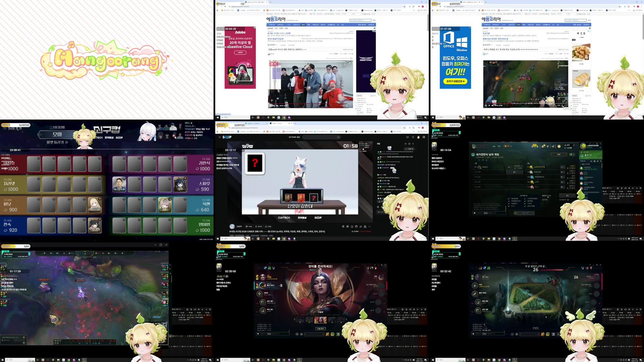Open the more-options menu beside the stream actions
This screenshot has width=644, height=362.
(369, 227)
